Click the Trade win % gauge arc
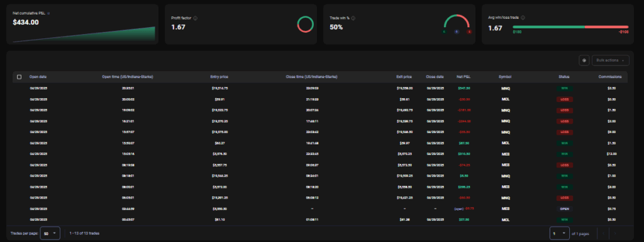Image resolution: width=644 pixels, height=242 pixels. click(x=457, y=21)
